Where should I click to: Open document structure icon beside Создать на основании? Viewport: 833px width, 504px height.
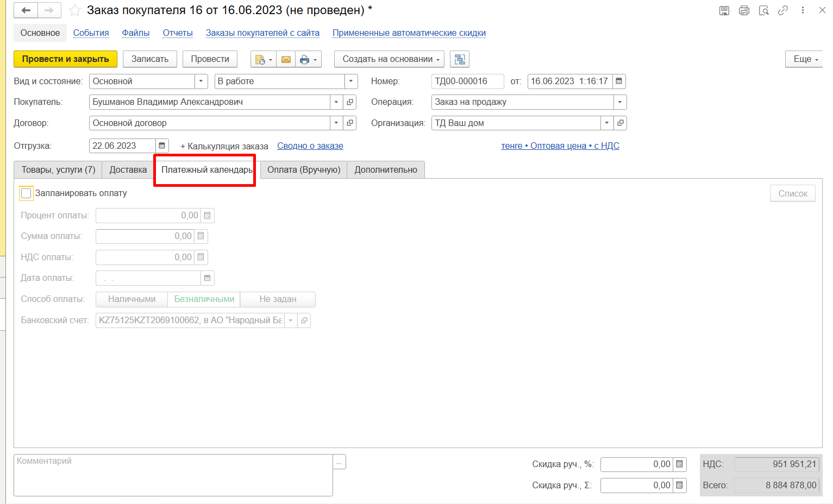[x=460, y=59]
